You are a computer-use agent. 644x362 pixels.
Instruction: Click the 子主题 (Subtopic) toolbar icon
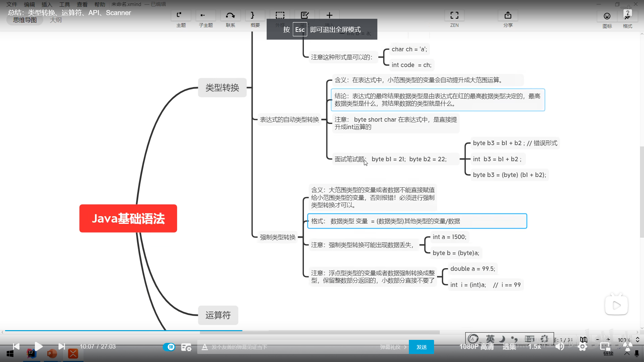[x=206, y=15]
